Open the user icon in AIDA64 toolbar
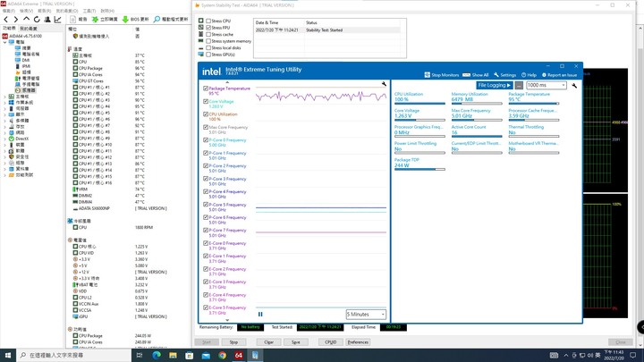The width and height of the screenshot is (644, 362). (47, 20)
